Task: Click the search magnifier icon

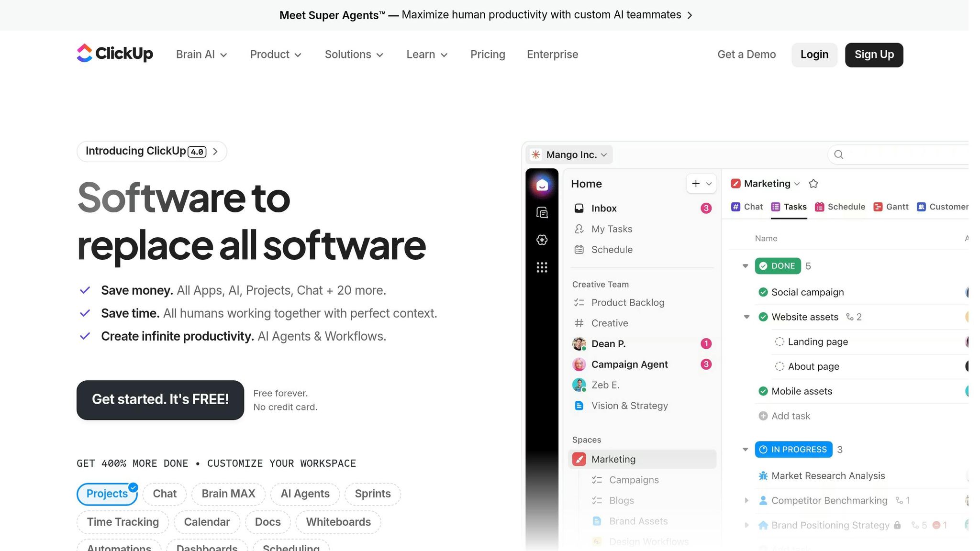Action: (838, 154)
